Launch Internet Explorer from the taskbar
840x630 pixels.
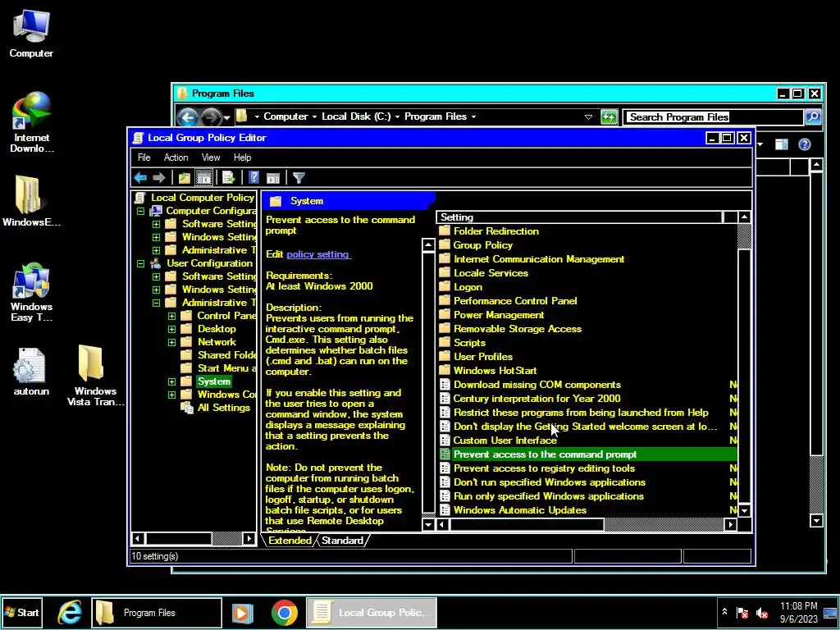pos(70,612)
